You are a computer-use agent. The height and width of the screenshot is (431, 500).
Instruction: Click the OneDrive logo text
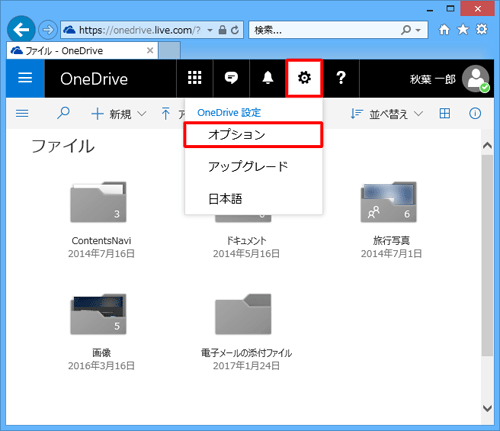(x=94, y=79)
